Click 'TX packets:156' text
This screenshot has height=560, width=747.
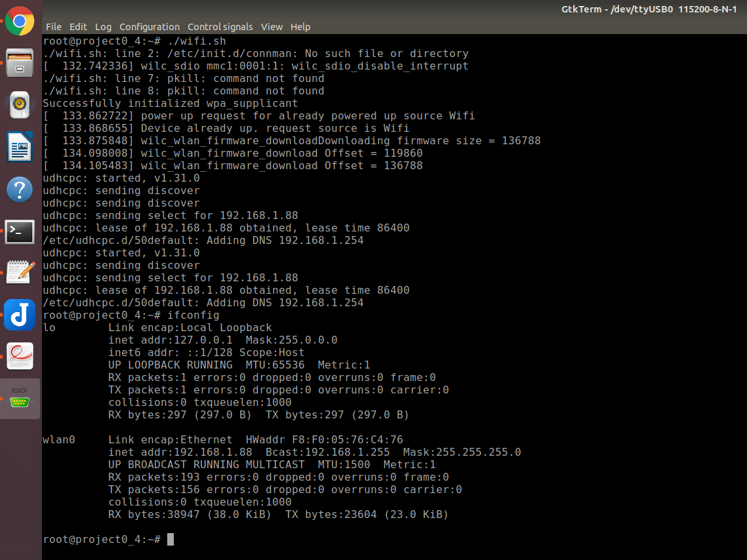(154, 490)
